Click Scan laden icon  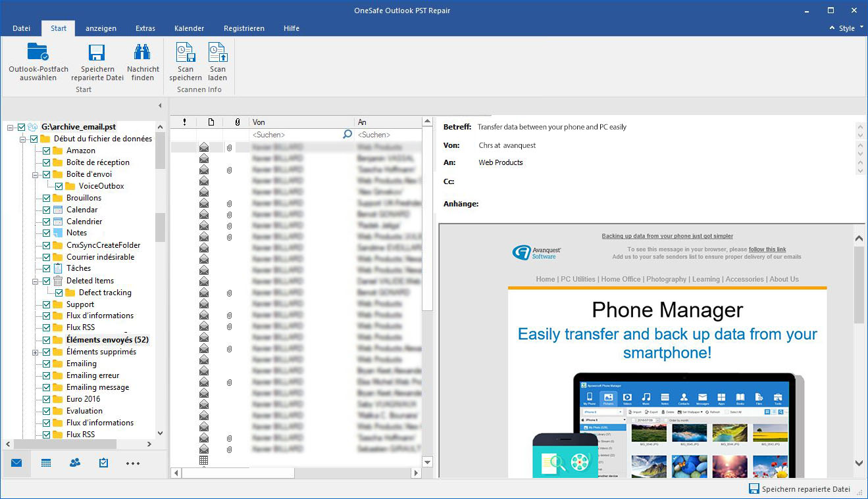[218, 52]
